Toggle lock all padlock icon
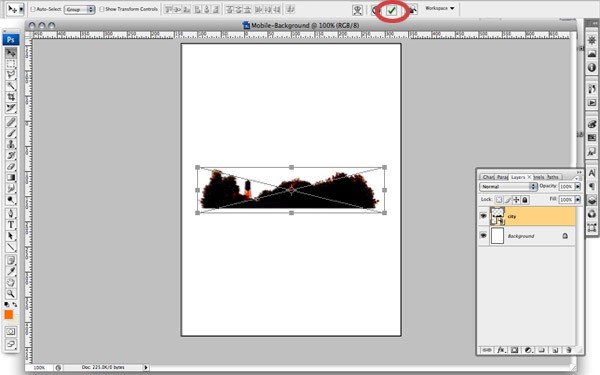This screenshot has height=375, width=600. coord(525,199)
